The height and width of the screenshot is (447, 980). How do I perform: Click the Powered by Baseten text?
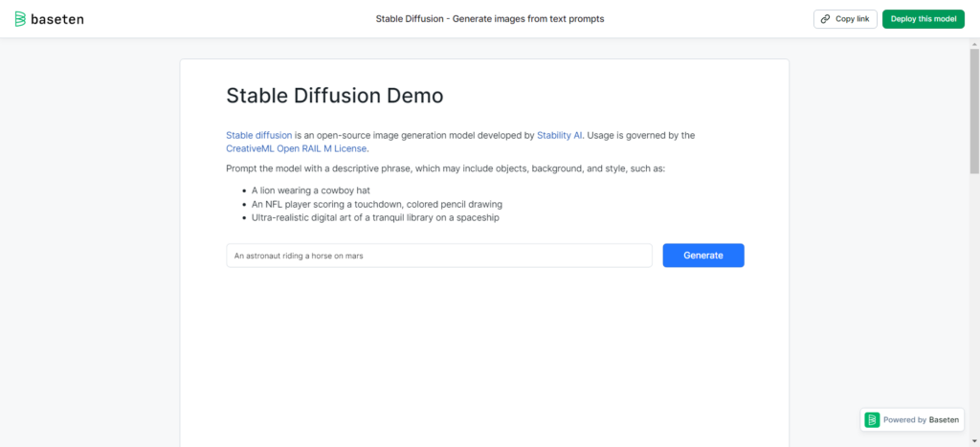pyautogui.click(x=921, y=420)
